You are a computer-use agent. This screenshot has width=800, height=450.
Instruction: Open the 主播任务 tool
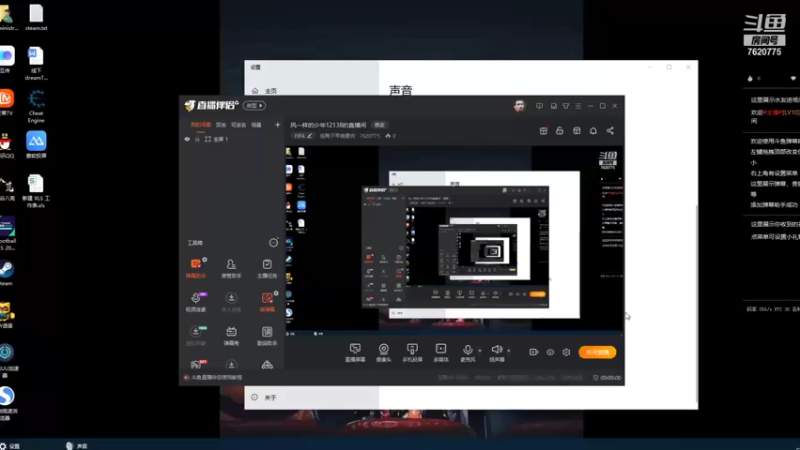tap(267, 268)
